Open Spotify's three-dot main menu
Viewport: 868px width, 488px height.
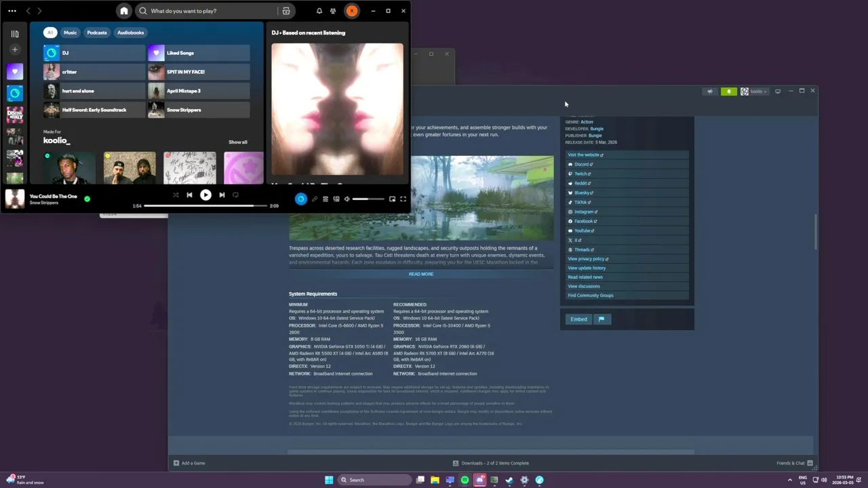[12, 11]
